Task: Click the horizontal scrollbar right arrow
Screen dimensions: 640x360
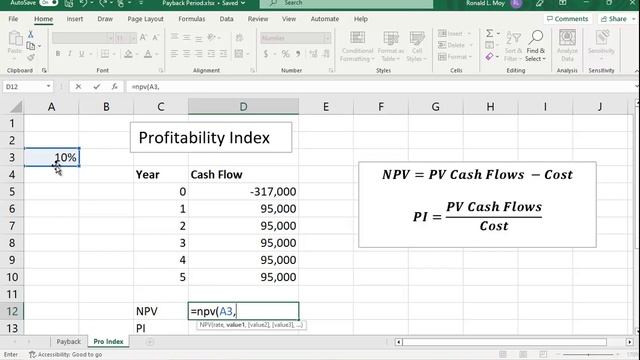Action: [630, 342]
